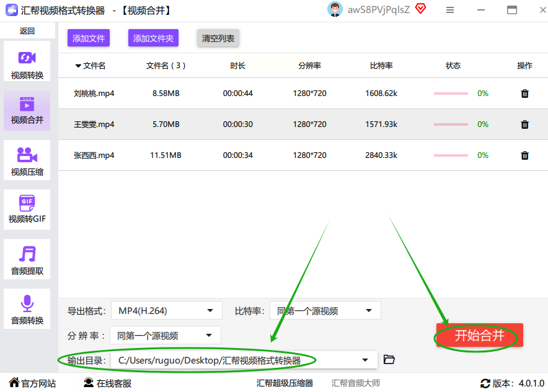Screen dimensions: 548x392
Task: Minimize the window
Action: [481, 10]
